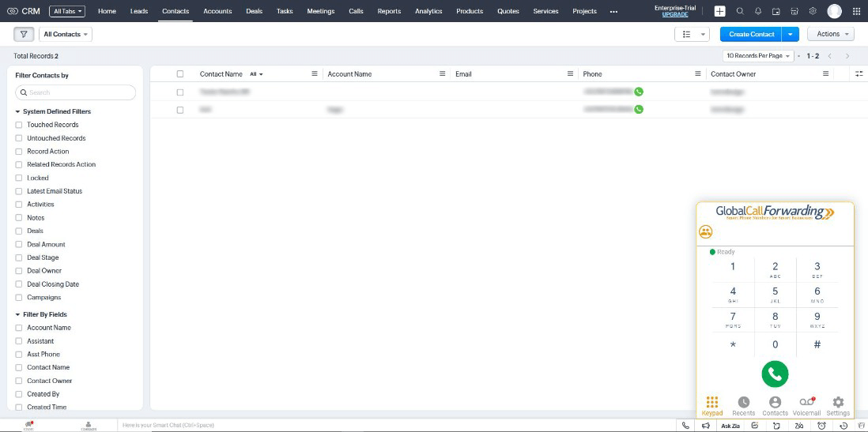The image size is (868, 432).
Task: Click the filter search input field
Action: [75, 92]
